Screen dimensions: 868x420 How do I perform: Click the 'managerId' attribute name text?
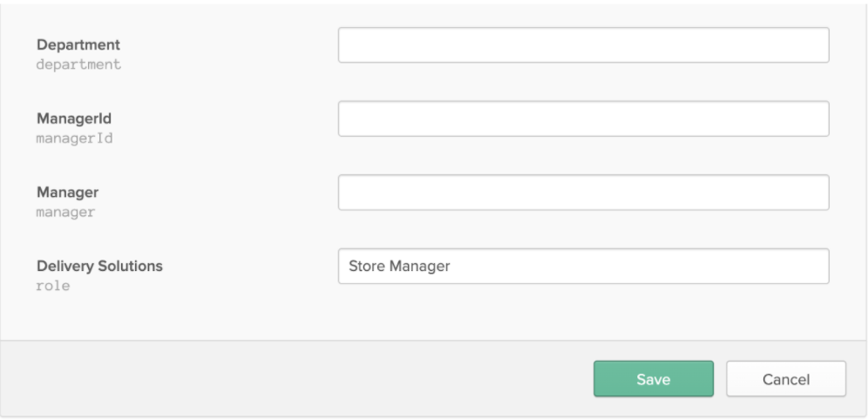pos(74,139)
